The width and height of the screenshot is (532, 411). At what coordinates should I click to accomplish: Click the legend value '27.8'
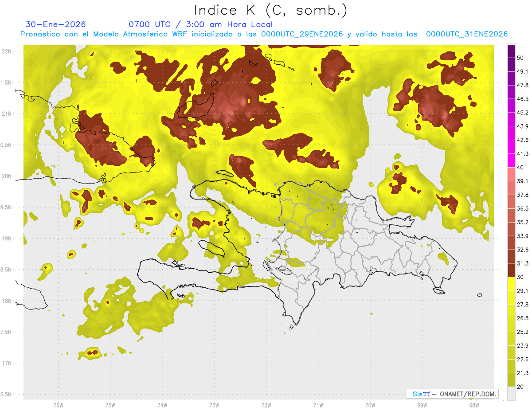[523, 305]
